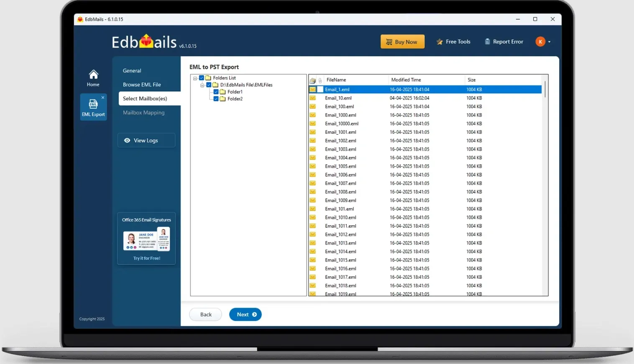This screenshot has height=364, width=634.
Task: Select the Email_1011.eml file name
Action: (340, 226)
